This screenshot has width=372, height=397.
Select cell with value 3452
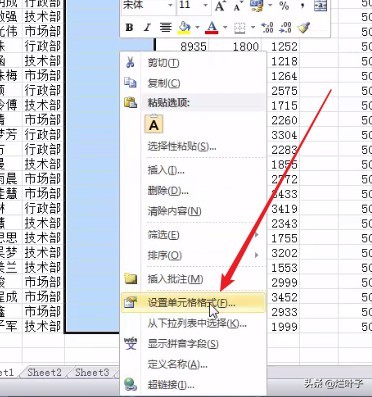pyautogui.click(x=284, y=297)
